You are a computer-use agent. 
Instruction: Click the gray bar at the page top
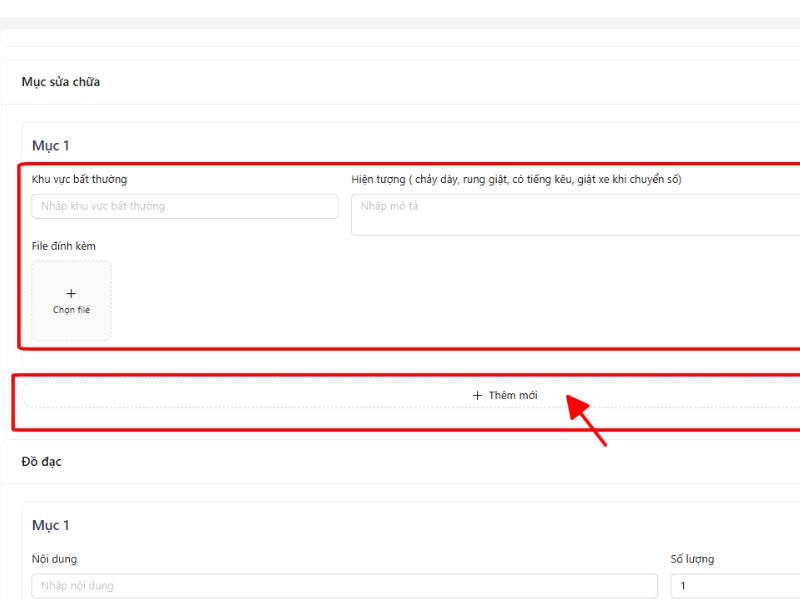pyautogui.click(x=400, y=22)
